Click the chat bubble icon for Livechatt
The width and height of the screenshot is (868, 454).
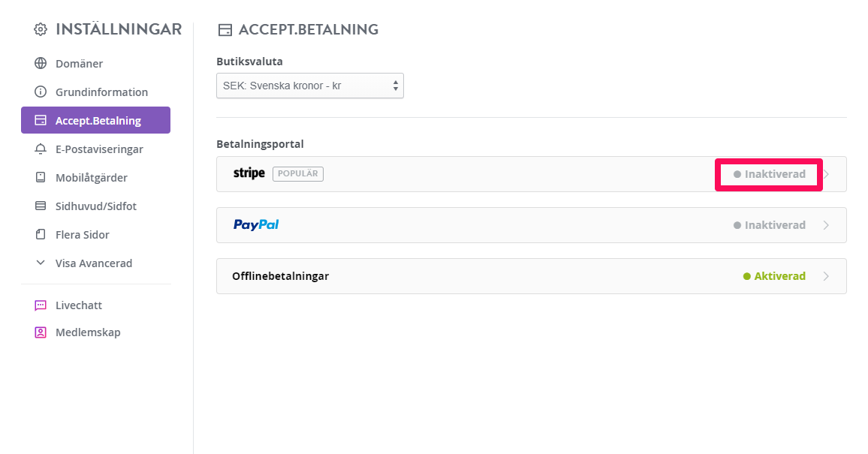pyautogui.click(x=41, y=305)
